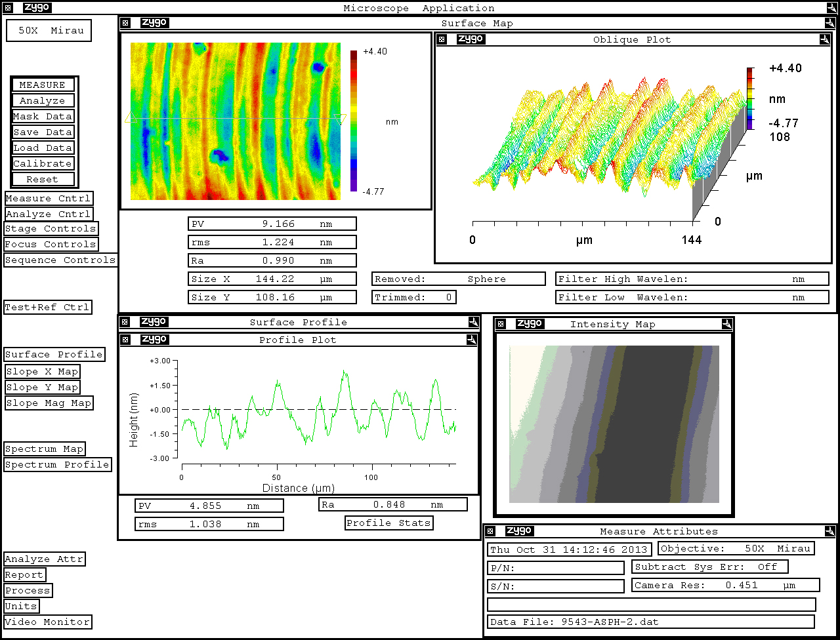
Task: Click the Surface Map color scale bar
Action: [x=354, y=121]
